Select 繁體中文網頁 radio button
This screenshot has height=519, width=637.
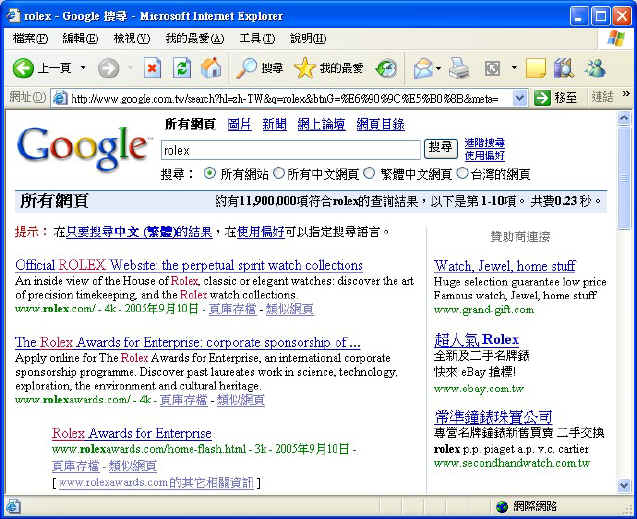pos(369,173)
